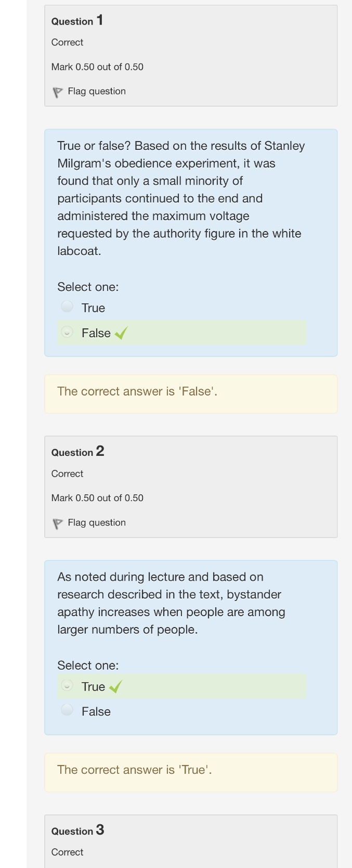This screenshot has width=352, height=868.
Task: Click the flag icon in Question 1
Action: click(57, 92)
